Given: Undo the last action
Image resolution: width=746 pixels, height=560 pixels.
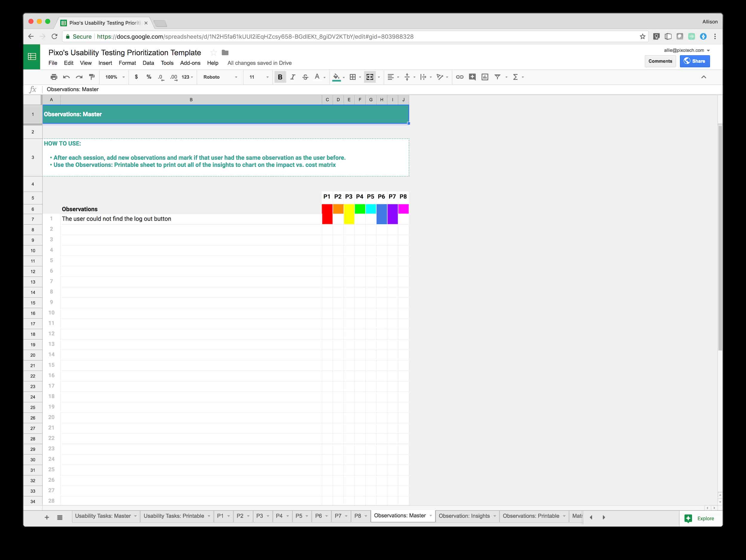Looking at the screenshot, I should pyautogui.click(x=67, y=77).
